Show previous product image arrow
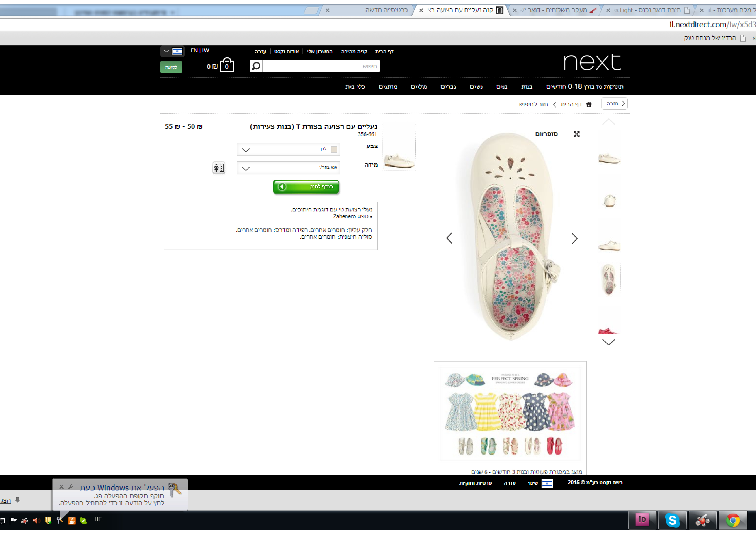Viewport: 756px width, 534px height. click(x=450, y=238)
